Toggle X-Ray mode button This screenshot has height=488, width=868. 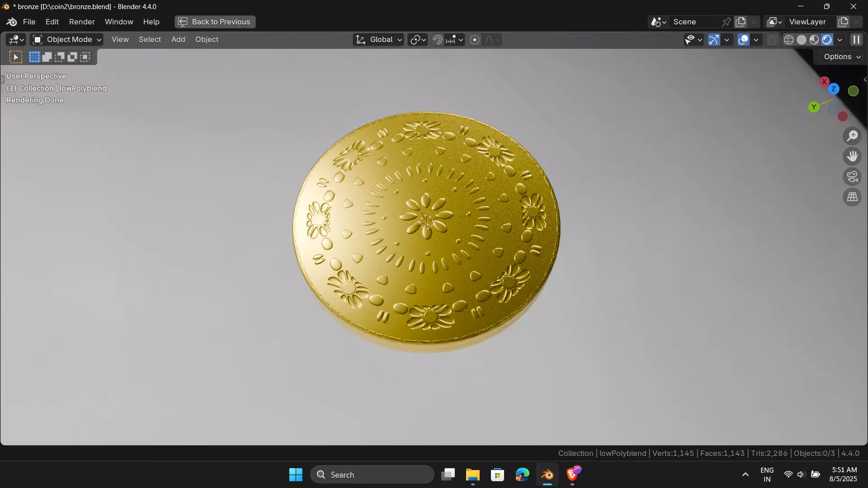(772, 40)
